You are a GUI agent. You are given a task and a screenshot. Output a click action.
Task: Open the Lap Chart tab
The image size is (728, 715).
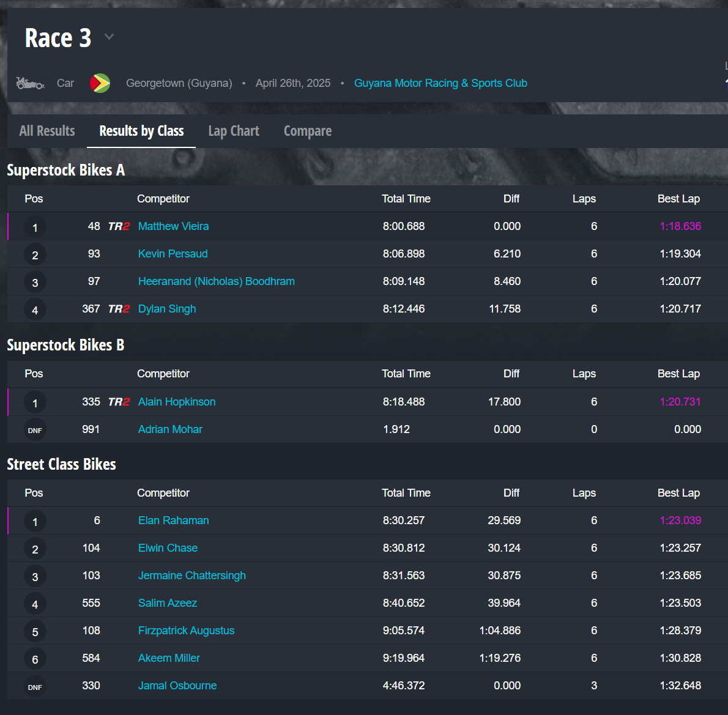(234, 131)
